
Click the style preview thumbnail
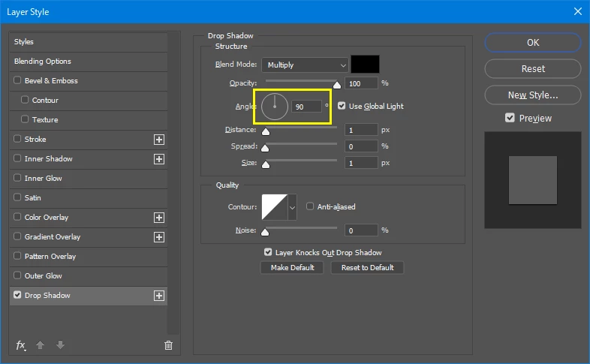(x=533, y=180)
